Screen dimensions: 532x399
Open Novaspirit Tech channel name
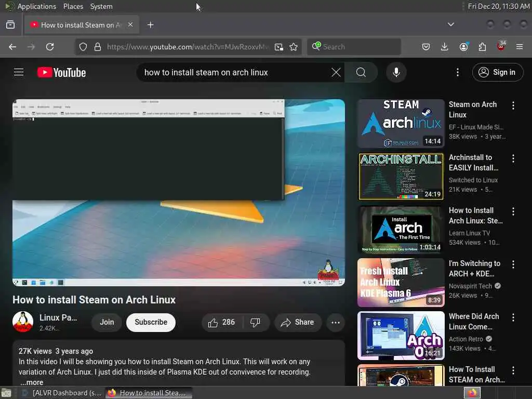470,286
